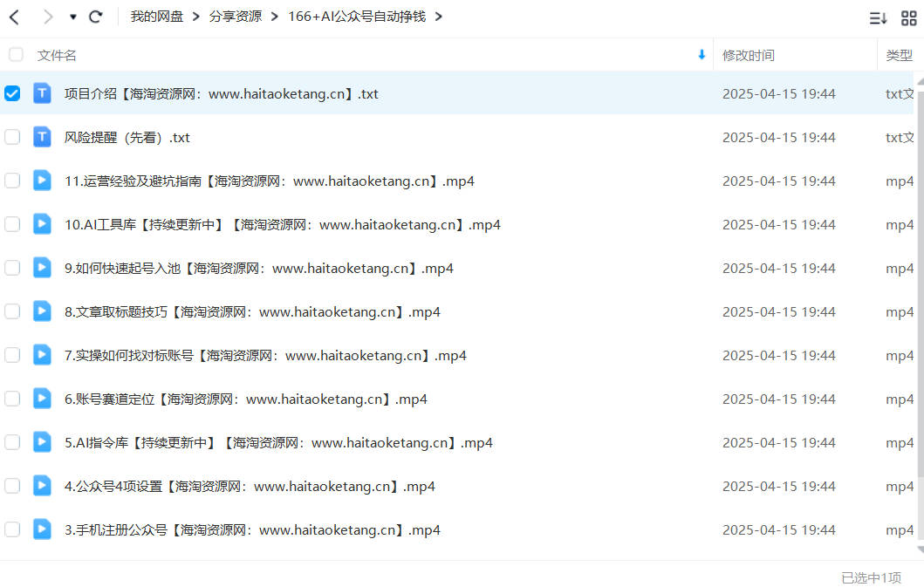Viewport: 924px width, 587px height.
Task: Click video icon of 6.账号赛道定位
Action: 42,399
